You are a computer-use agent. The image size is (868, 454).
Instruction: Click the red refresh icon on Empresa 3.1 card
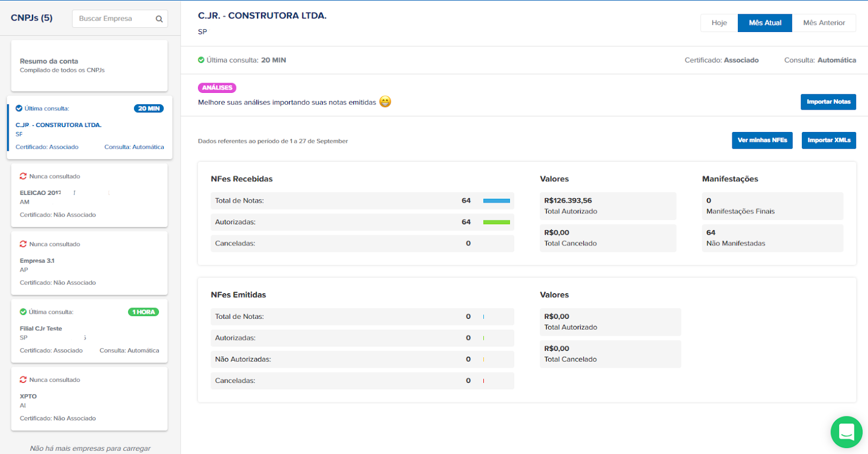click(x=23, y=244)
